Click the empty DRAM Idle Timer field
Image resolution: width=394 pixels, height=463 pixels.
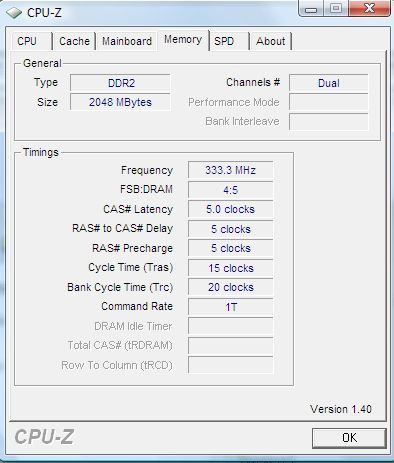pyautogui.click(x=231, y=326)
